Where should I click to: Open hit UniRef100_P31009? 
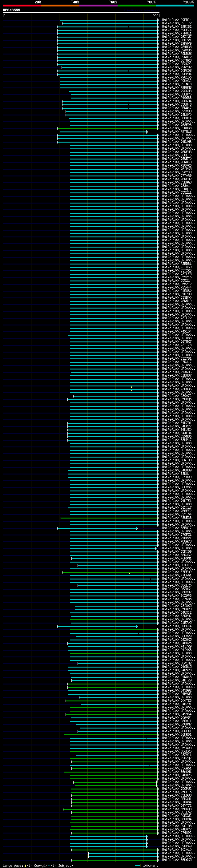coord(176,477)
